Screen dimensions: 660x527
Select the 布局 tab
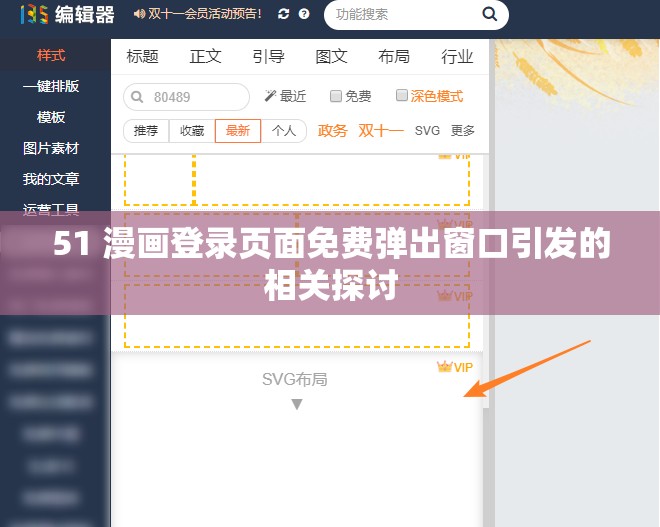click(x=394, y=56)
